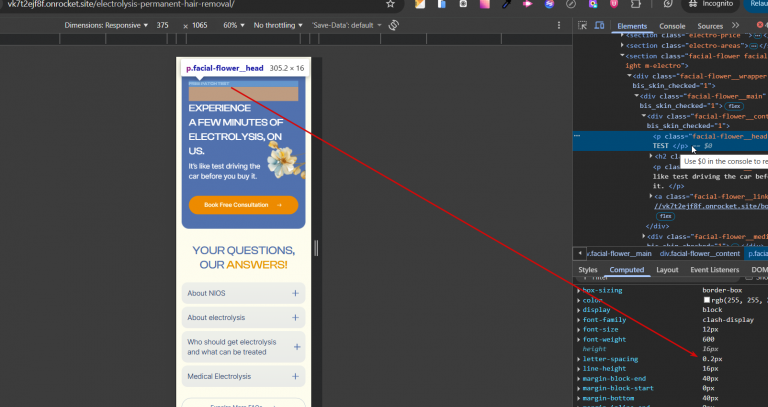
Task: Click the viewport resize handle beside the page
Action: tap(316, 248)
